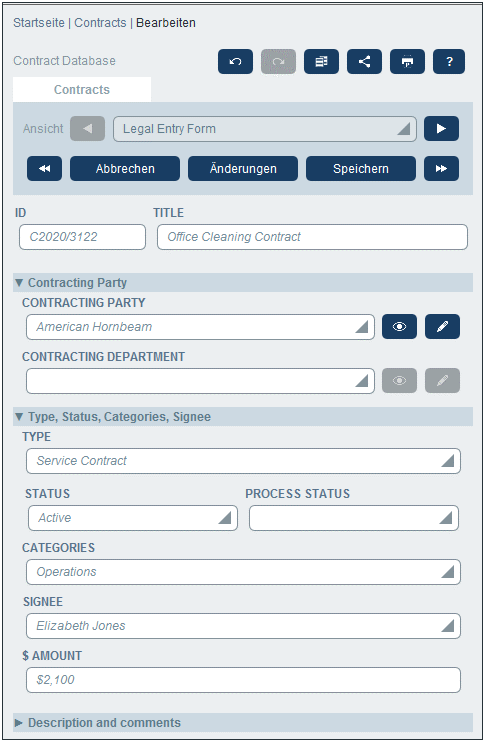
Task: Select the Contracts tab
Action: click(x=82, y=89)
